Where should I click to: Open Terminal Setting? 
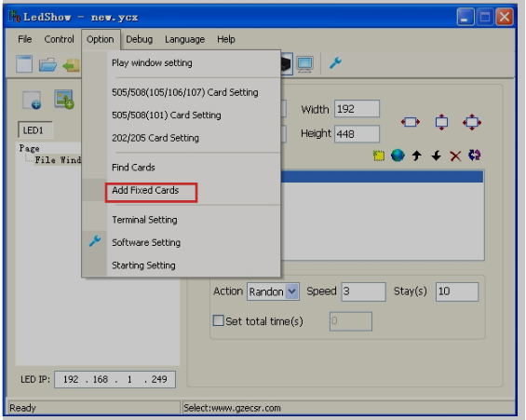click(182, 220)
